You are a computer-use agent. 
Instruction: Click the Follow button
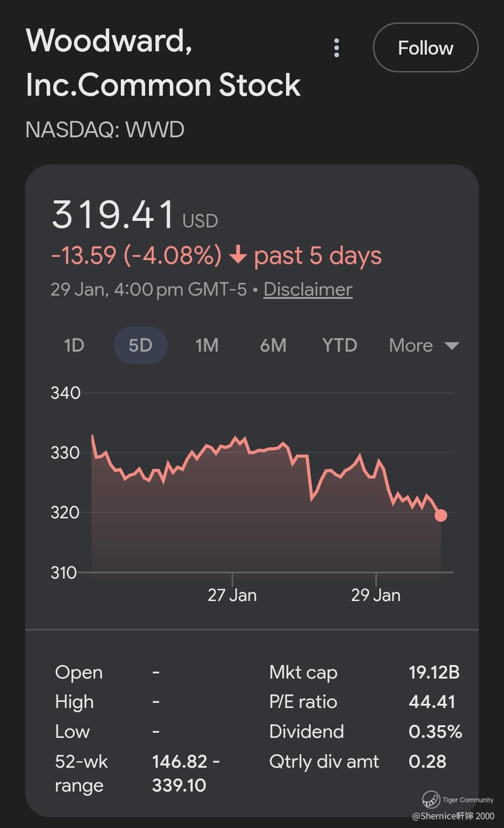tap(425, 48)
